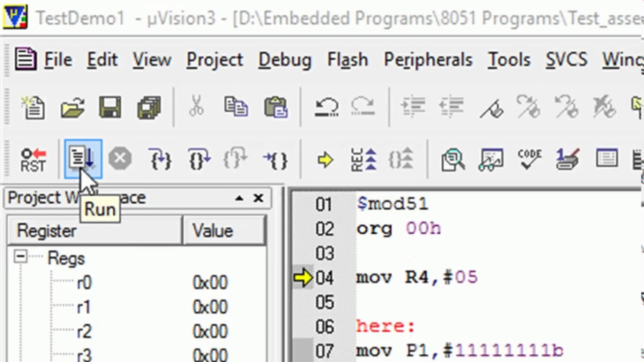Open the Edit menu
The width and height of the screenshot is (644, 362).
point(102,60)
